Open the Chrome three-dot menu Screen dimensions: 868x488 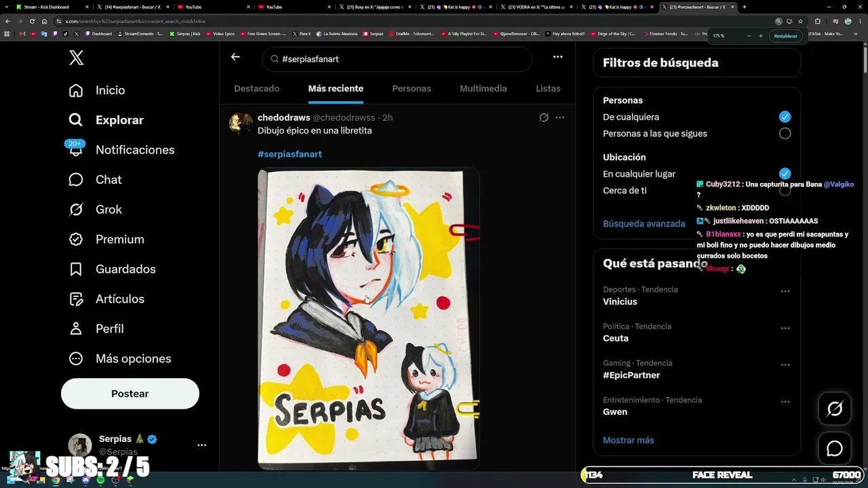(860, 21)
